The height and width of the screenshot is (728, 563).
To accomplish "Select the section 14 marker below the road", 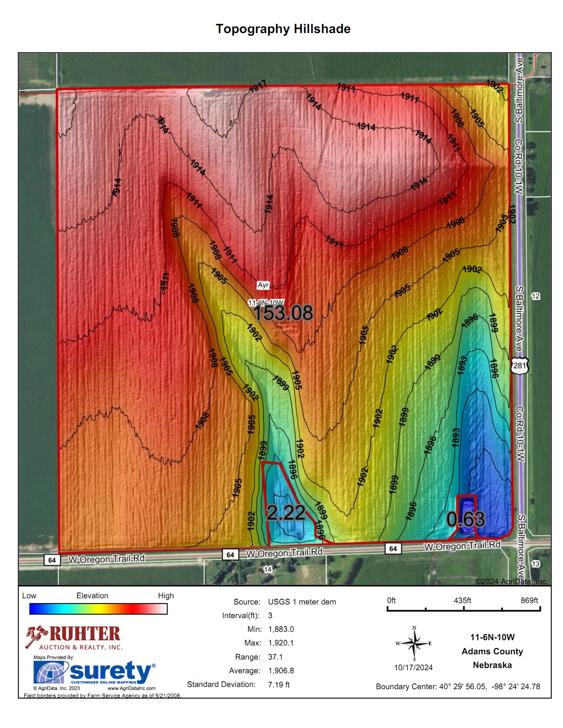I will pos(268,570).
